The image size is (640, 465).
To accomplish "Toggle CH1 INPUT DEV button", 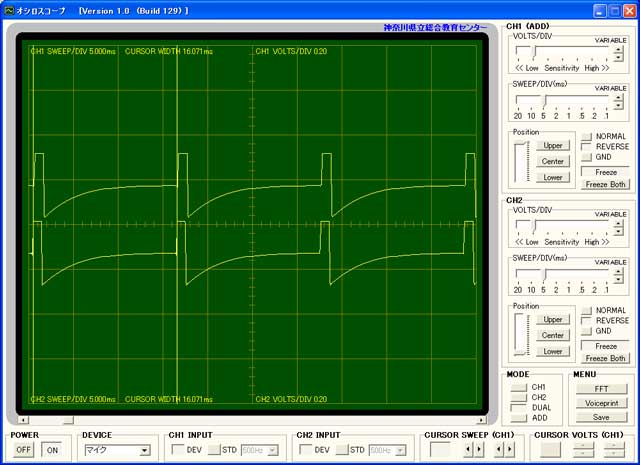I will 178,449.
